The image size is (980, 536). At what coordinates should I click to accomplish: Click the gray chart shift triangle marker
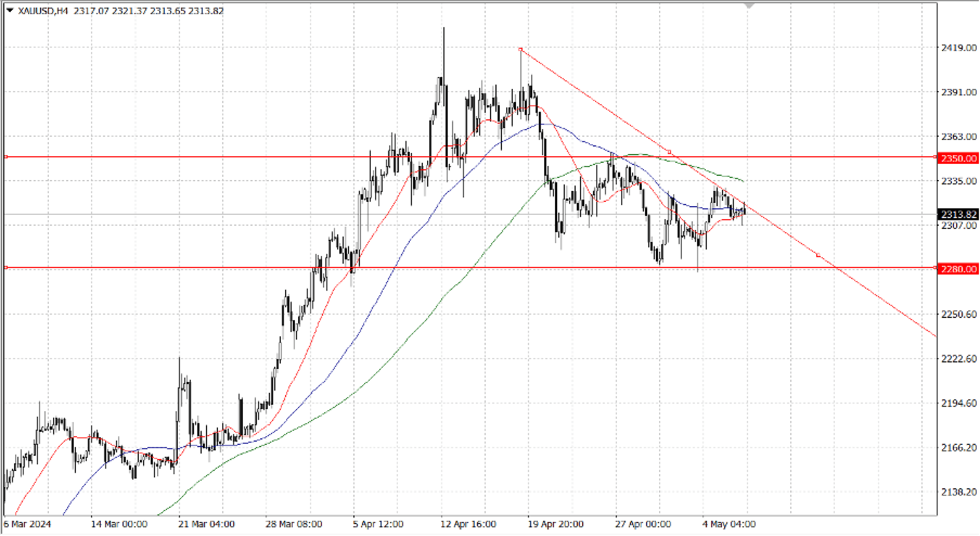(x=749, y=6)
